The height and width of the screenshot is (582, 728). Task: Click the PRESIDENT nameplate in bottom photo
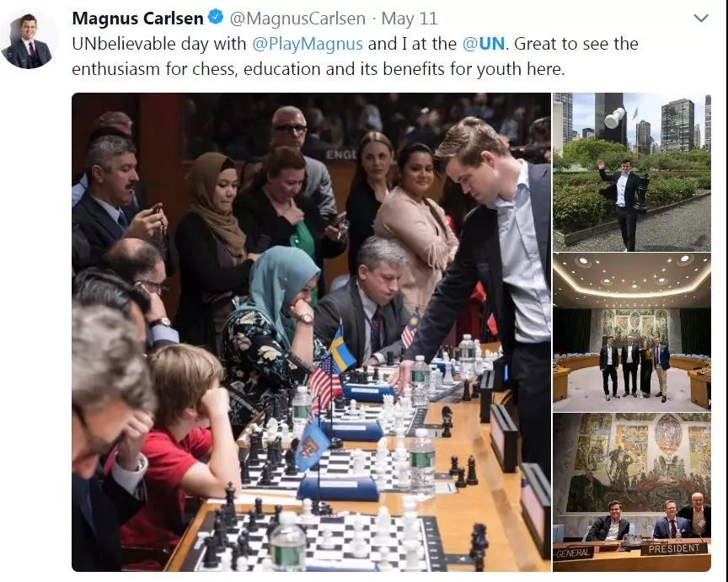coord(674,548)
